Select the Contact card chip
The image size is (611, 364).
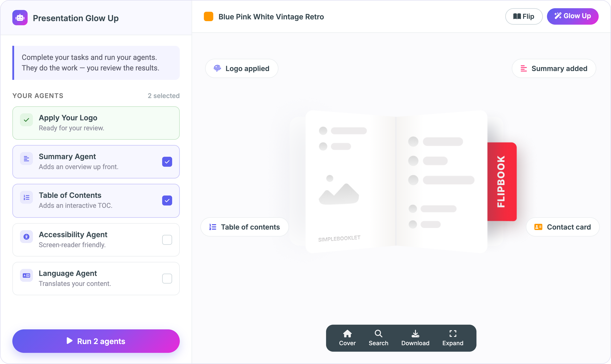(x=563, y=227)
